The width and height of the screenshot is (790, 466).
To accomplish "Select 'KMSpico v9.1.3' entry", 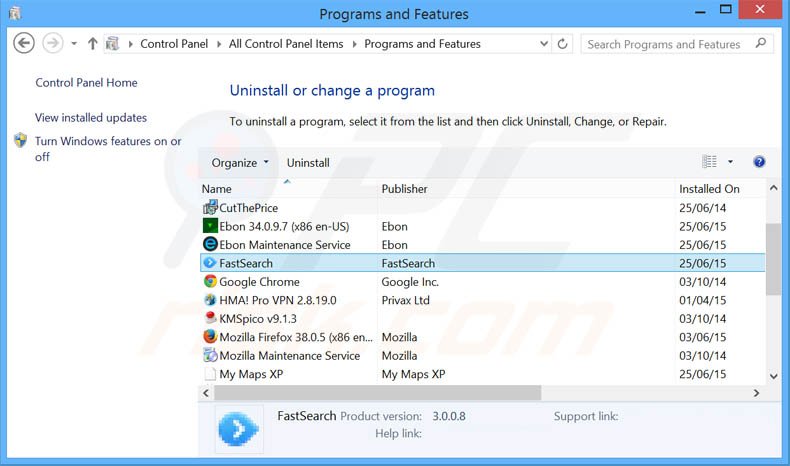I will point(258,319).
